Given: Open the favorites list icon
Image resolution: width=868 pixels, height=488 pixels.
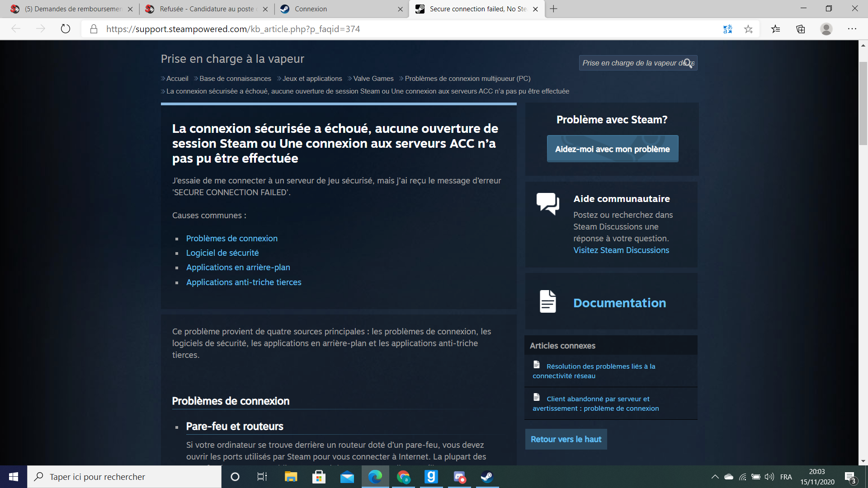Looking at the screenshot, I should click(776, 29).
